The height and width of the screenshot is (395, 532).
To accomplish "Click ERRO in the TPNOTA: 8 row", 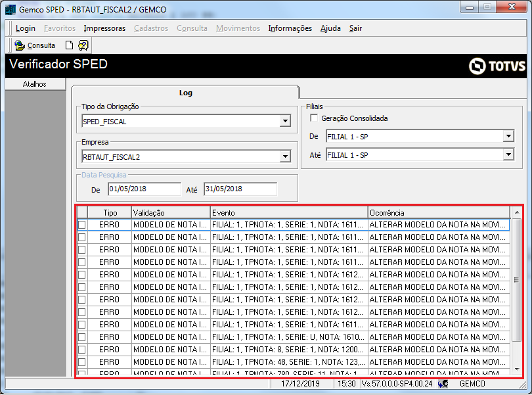I will click(x=109, y=350).
